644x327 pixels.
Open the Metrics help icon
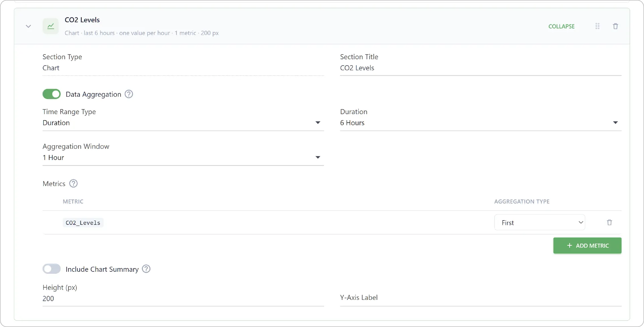[x=73, y=183]
